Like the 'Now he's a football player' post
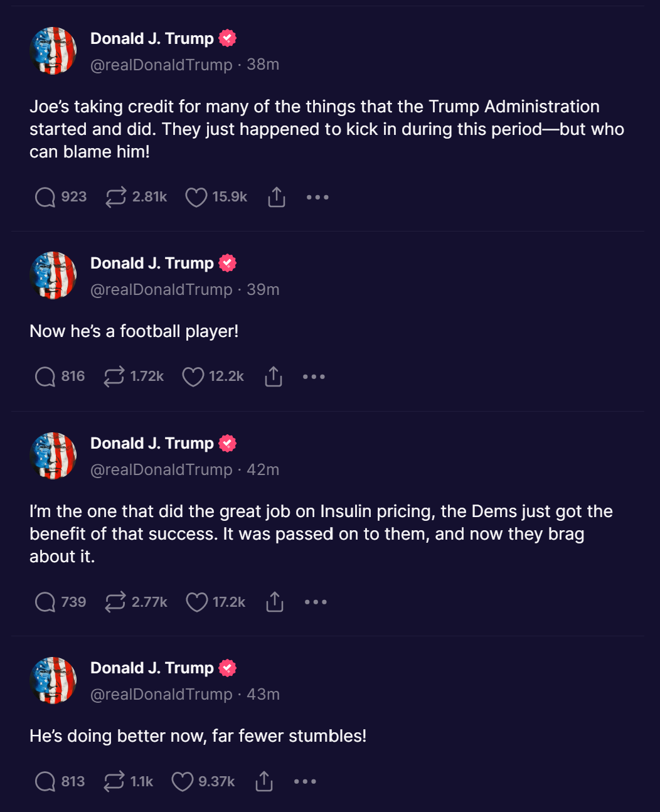The height and width of the screenshot is (812, 660). [193, 377]
